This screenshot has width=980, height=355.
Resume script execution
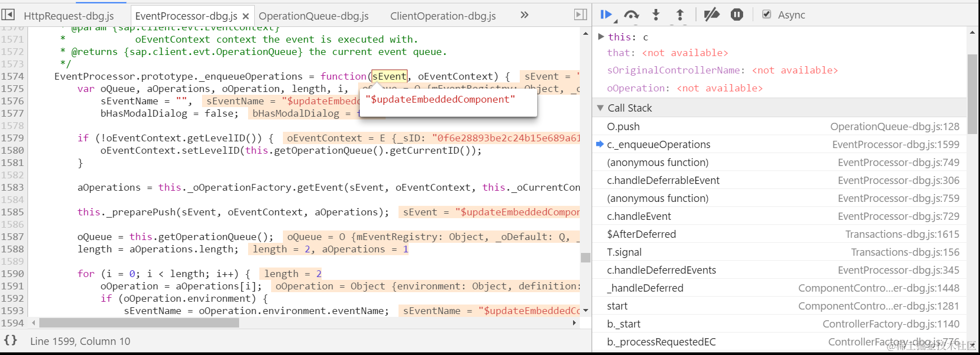[x=607, y=15]
